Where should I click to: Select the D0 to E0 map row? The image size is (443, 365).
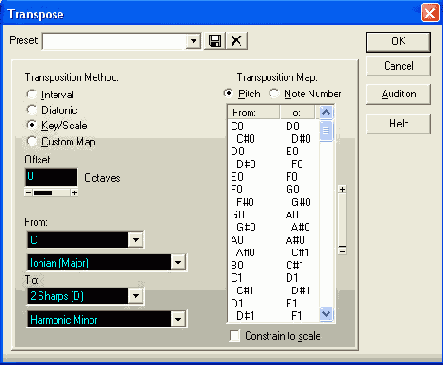pos(274,151)
